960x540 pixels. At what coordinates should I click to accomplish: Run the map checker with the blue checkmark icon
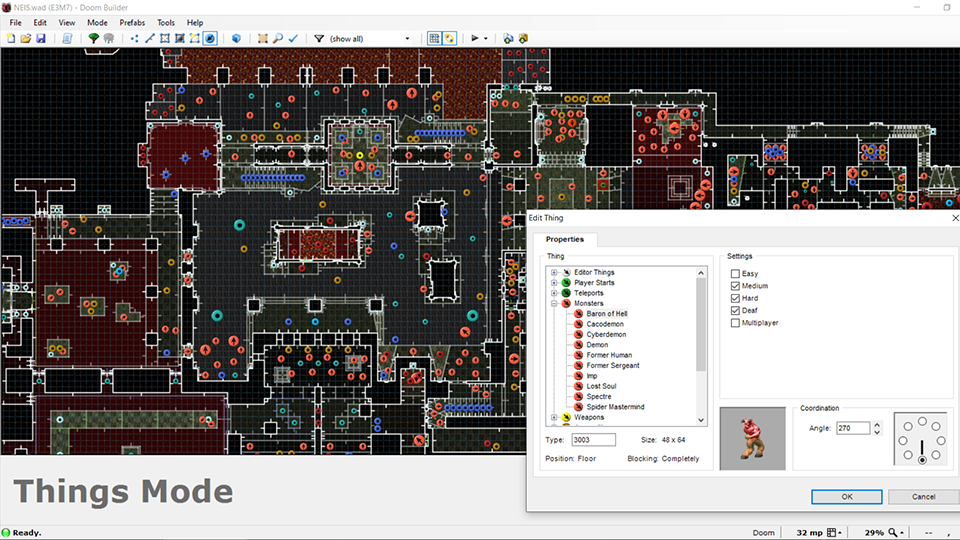coord(293,39)
